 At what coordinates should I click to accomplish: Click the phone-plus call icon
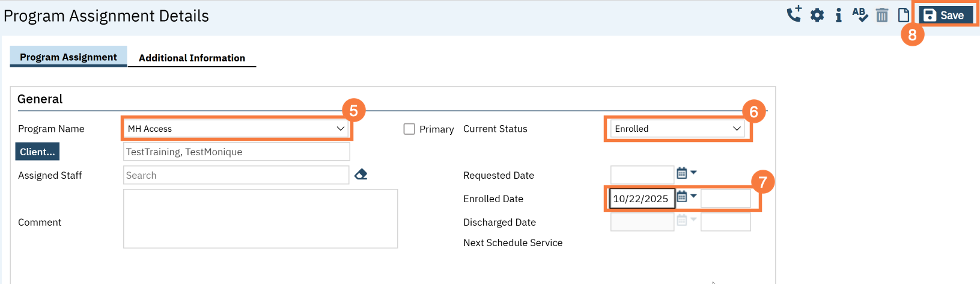pyautogui.click(x=794, y=14)
